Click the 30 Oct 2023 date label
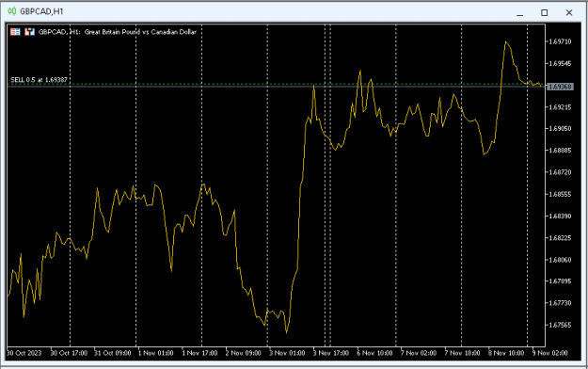The width and height of the screenshot is (588, 369). [x=24, y=353]
